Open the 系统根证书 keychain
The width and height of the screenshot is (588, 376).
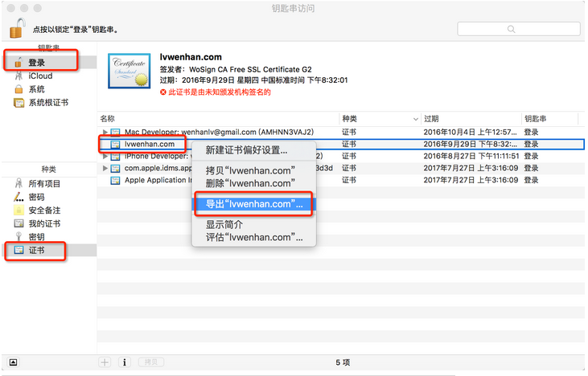point(50,103)
